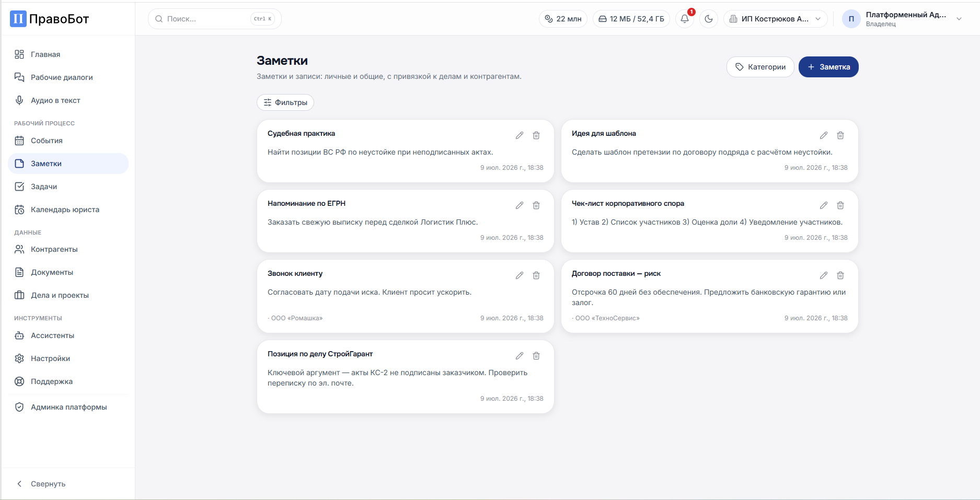Open Админка платформы

68,407
